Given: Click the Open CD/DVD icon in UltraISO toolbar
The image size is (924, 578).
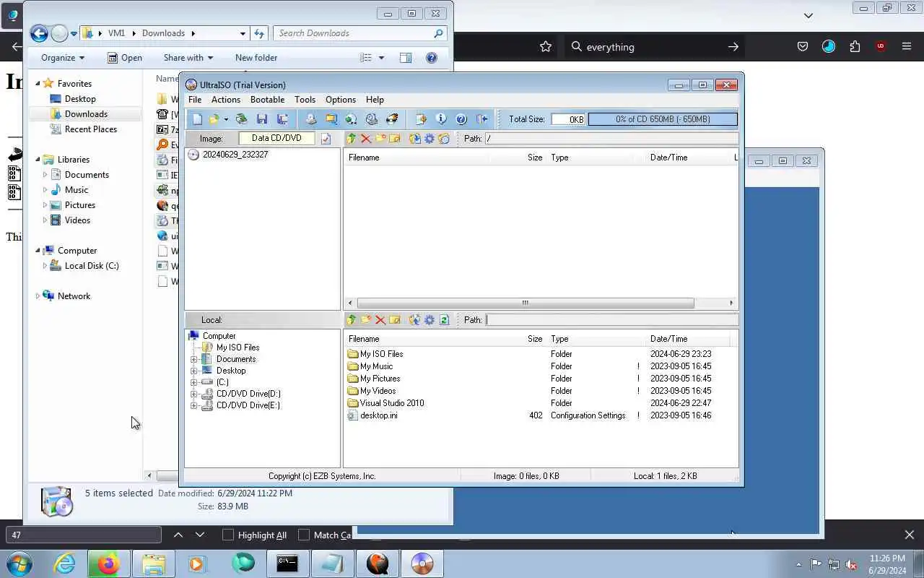Looking at the screenshot, I should (241, 119).
